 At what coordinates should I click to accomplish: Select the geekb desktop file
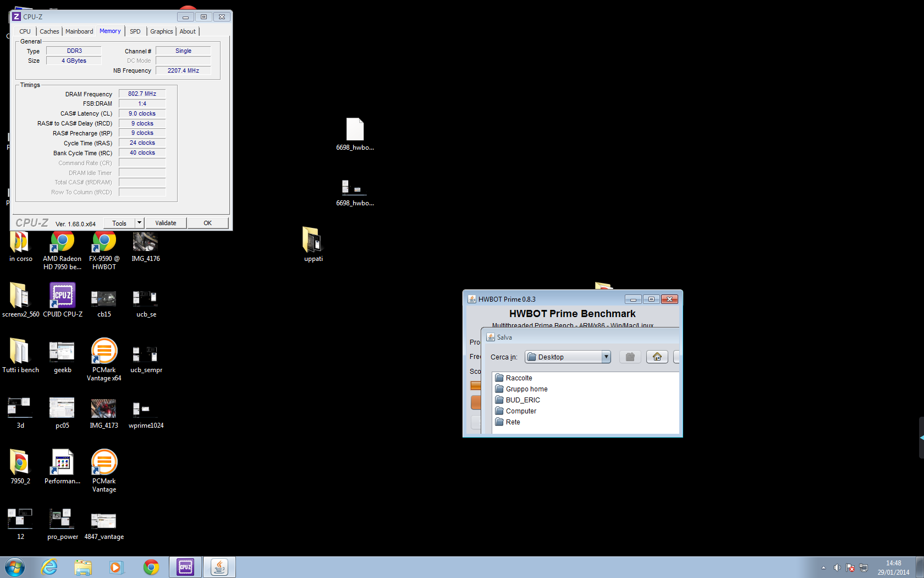pyautogui.click(x=62, y=357)
